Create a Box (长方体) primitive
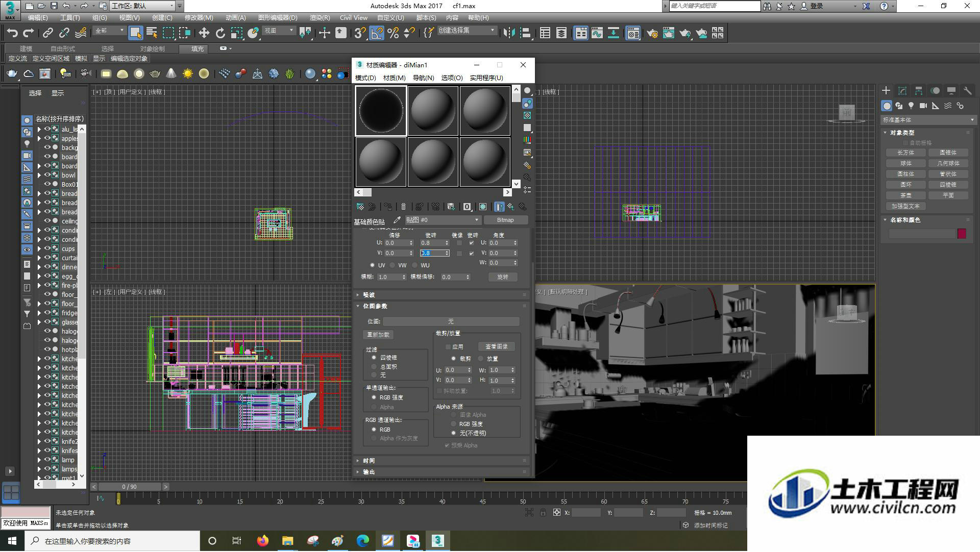This screenshot has height=552, width=980. [905, 153]
